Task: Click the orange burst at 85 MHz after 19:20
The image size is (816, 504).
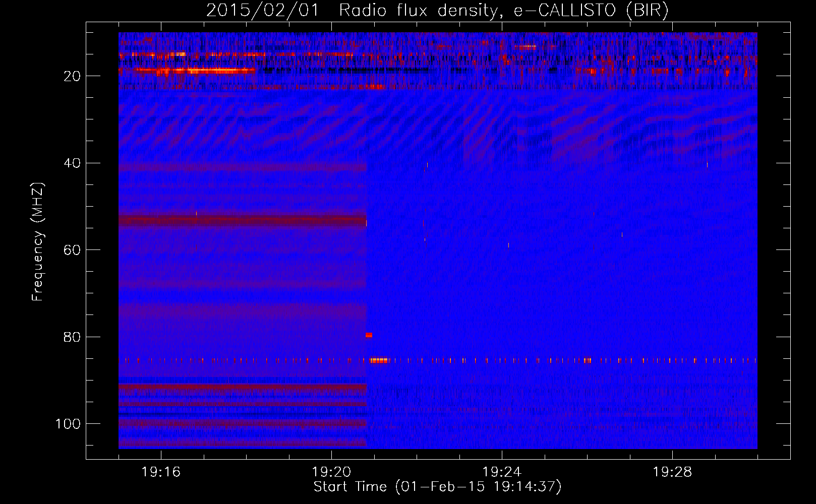Action: (x=379, y=360)
